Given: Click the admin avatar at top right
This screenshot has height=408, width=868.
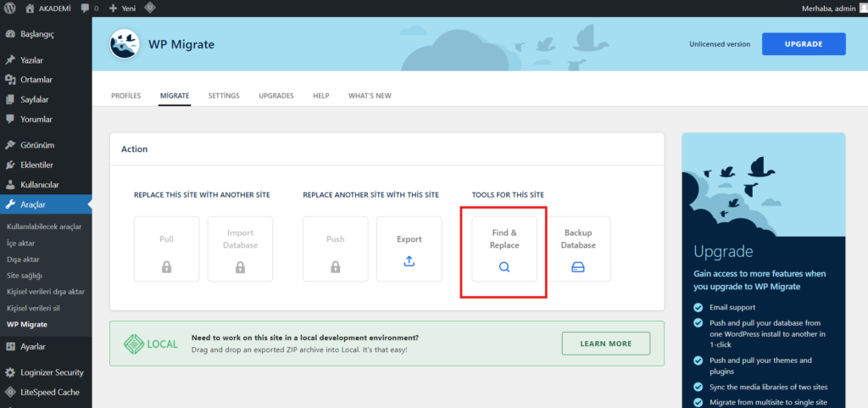Looking at the screenshot, I should 863,8.
